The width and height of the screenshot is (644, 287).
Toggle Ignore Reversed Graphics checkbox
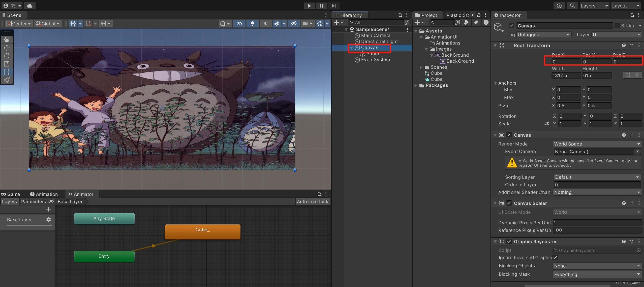click(x=555, y=257)
